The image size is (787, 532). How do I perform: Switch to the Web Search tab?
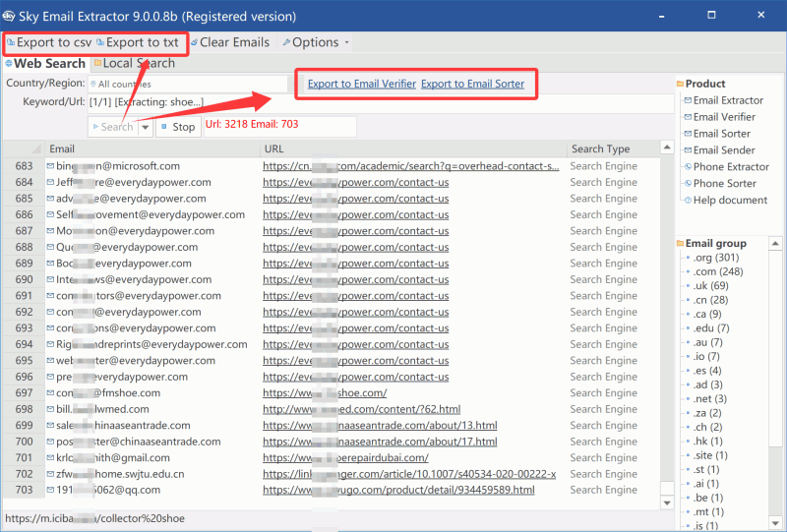coord(47,64)
